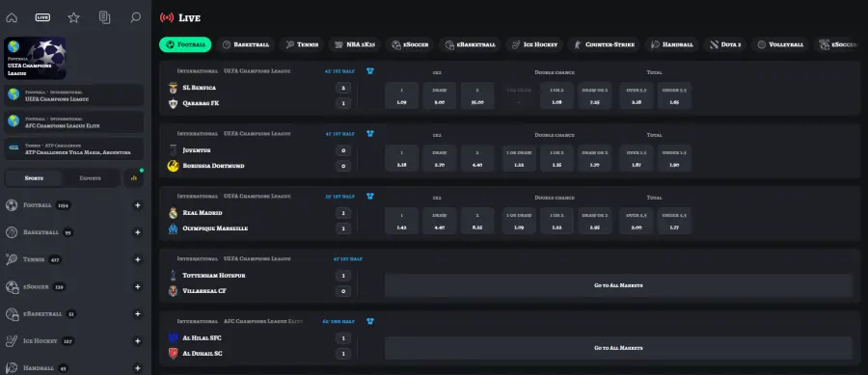Image resolution: width=868 pixels, height=375 pixels.
Task: Expand the Football category plus button
Action: tap(138, 205)
